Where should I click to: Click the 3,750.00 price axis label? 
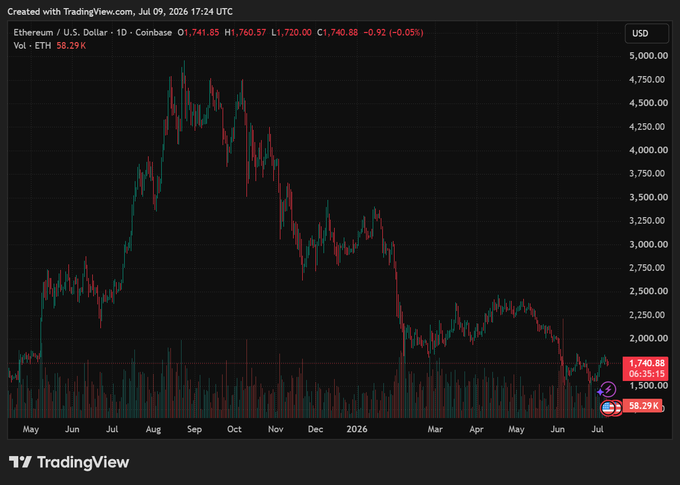[x=648, y=174]
